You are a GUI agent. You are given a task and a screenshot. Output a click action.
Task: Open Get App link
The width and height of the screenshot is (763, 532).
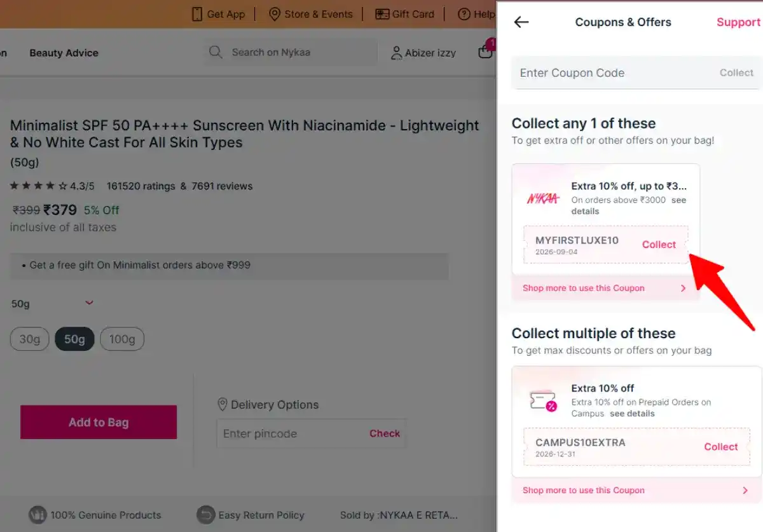(226, 14)
